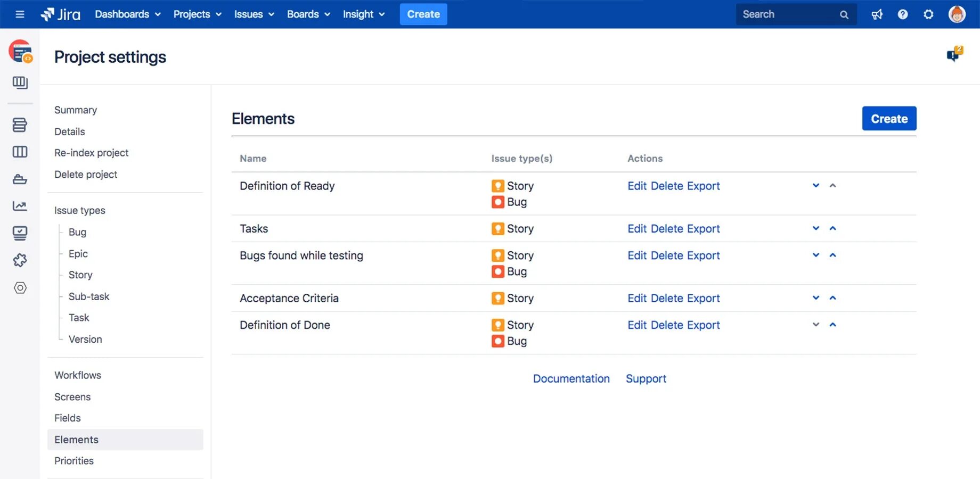Move Definition of Ready element down
980x479 pixels.
pos(815,186)
